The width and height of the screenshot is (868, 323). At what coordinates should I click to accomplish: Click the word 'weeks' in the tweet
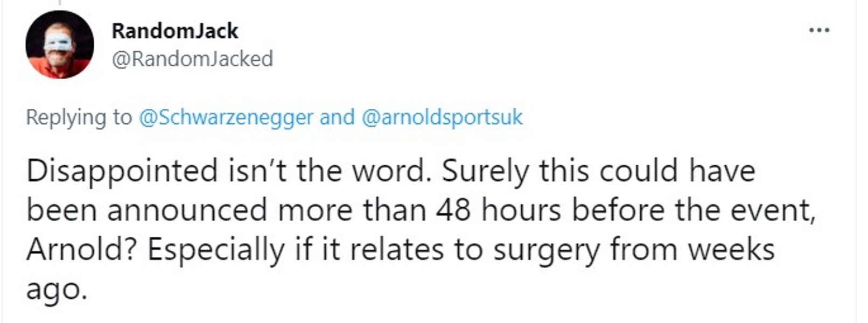point(732,250)
